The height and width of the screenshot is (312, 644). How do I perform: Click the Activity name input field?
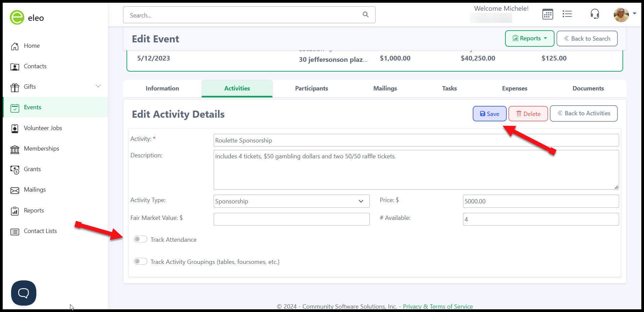(416, 140)
